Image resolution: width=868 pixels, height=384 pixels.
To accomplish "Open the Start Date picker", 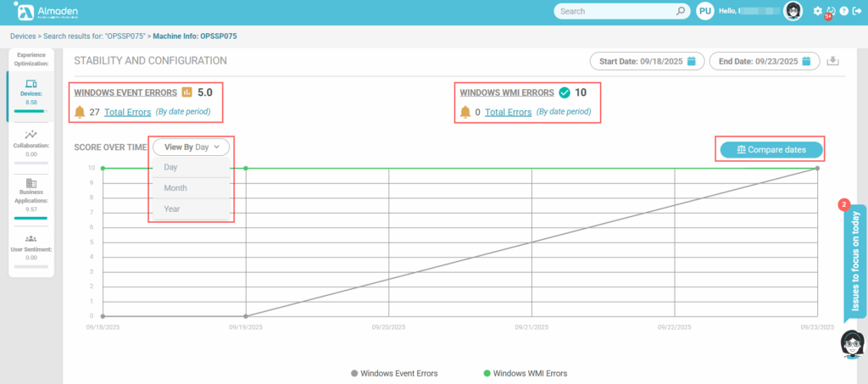I will pos(648,61).
